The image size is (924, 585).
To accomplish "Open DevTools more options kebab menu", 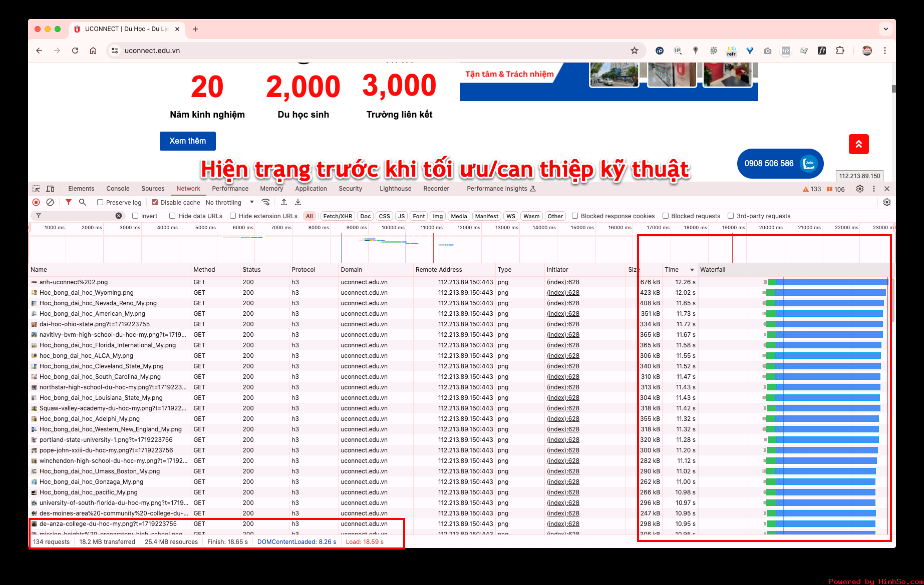I will pos(874,189).
